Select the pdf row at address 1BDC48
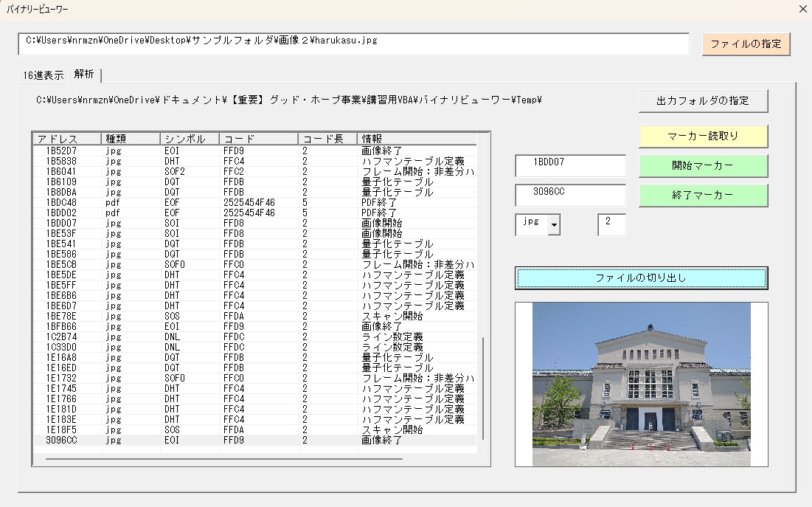 [x=221, y=202]
